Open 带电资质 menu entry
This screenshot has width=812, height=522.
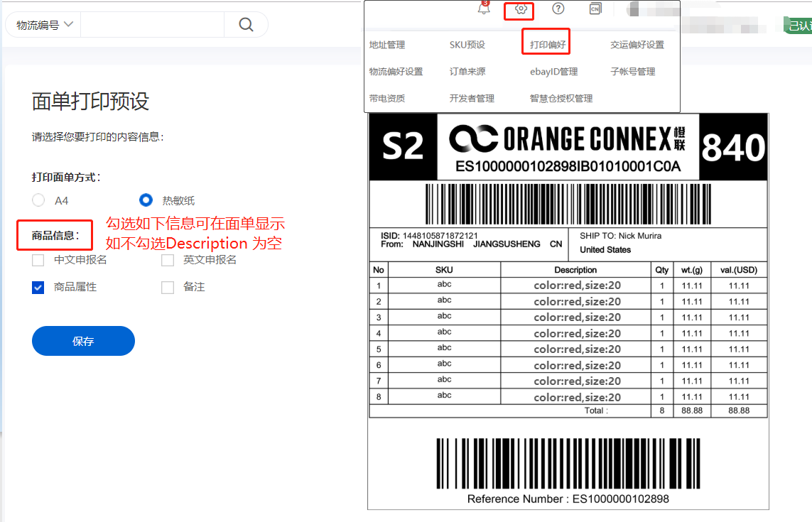point(387,99)
